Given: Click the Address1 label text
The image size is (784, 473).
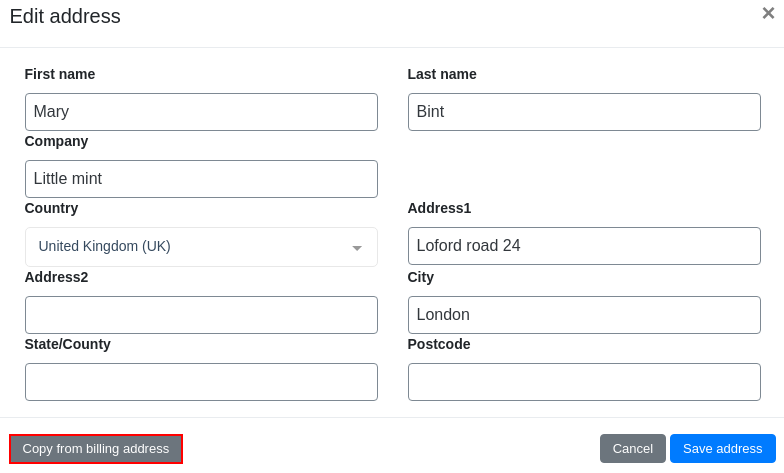Looking at the screenshot, I should [439, 208].
